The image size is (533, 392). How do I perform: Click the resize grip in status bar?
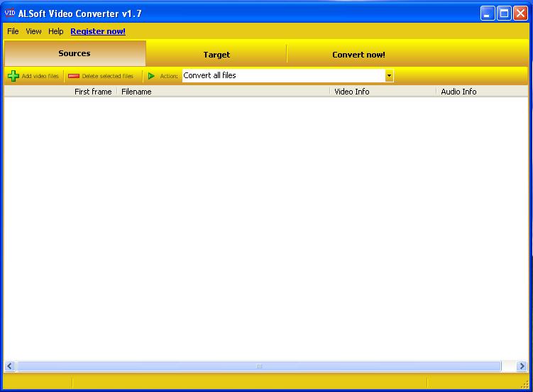tap(524, 384)
